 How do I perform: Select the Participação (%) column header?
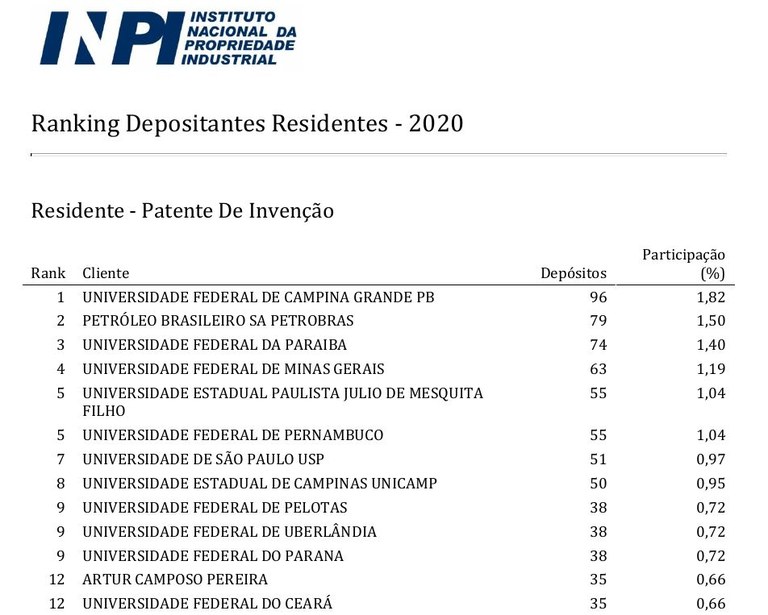coord(684,264)
